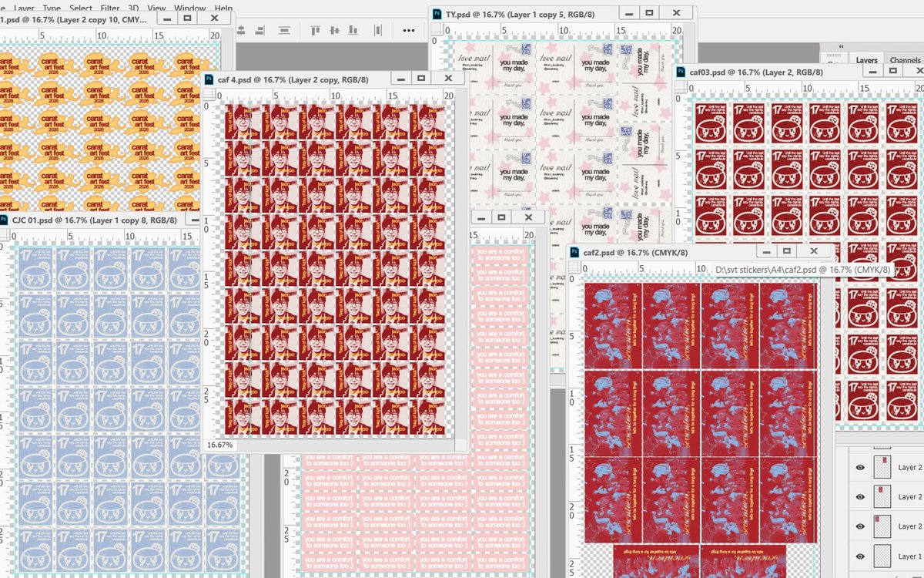Open the three-dots align and distribute options

[x=409, y=30]
